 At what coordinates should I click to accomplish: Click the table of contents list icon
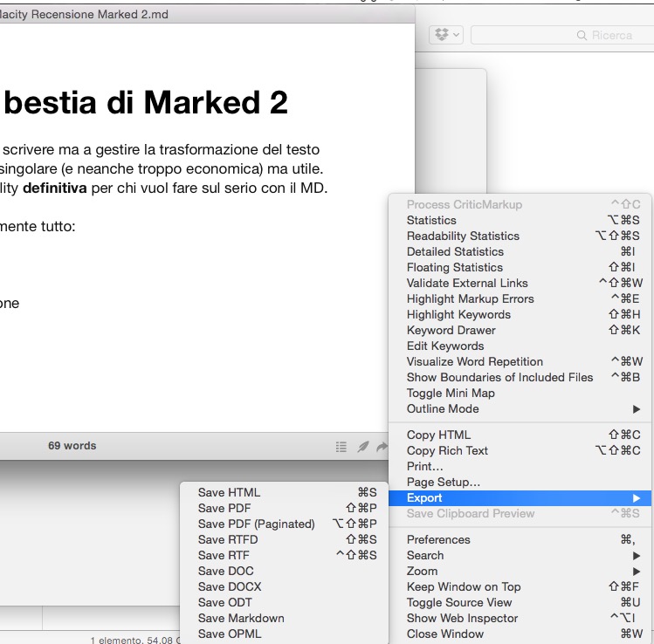point(341,447)
